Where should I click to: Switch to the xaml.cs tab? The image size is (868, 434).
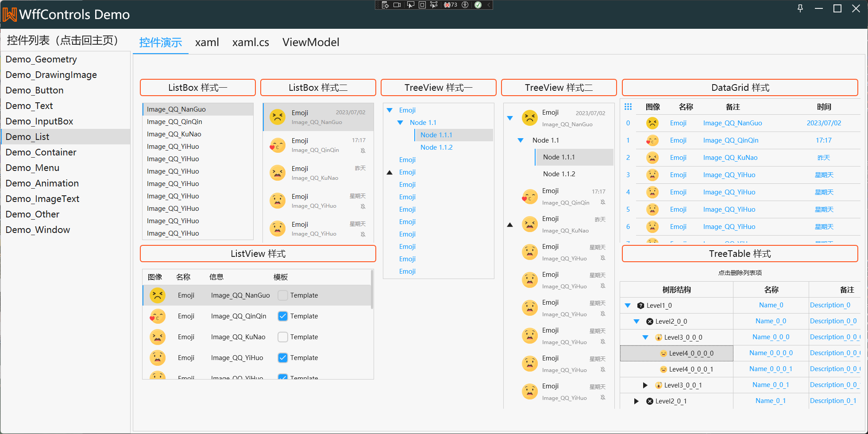[251, 42]
